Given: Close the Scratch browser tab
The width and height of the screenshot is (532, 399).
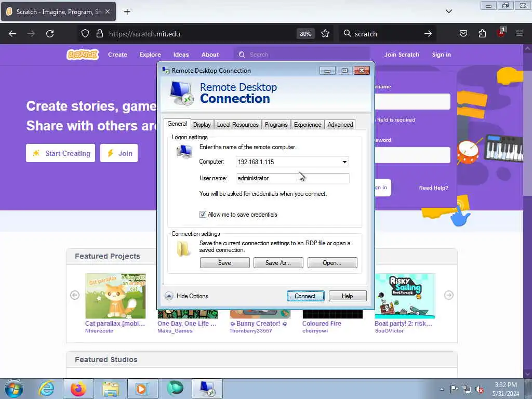Looking at the screenshot, I should 108,11.
